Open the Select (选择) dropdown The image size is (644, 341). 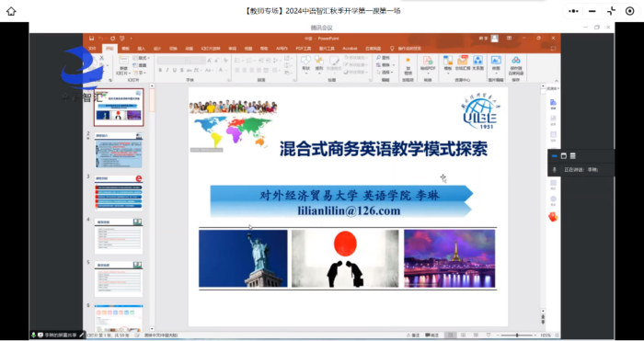pos(385,73)
